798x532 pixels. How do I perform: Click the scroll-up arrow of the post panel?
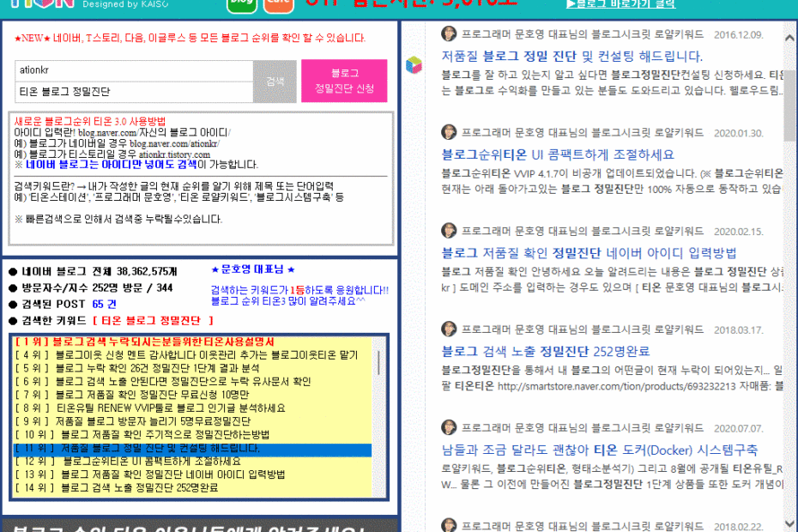(x=790, y=38)
